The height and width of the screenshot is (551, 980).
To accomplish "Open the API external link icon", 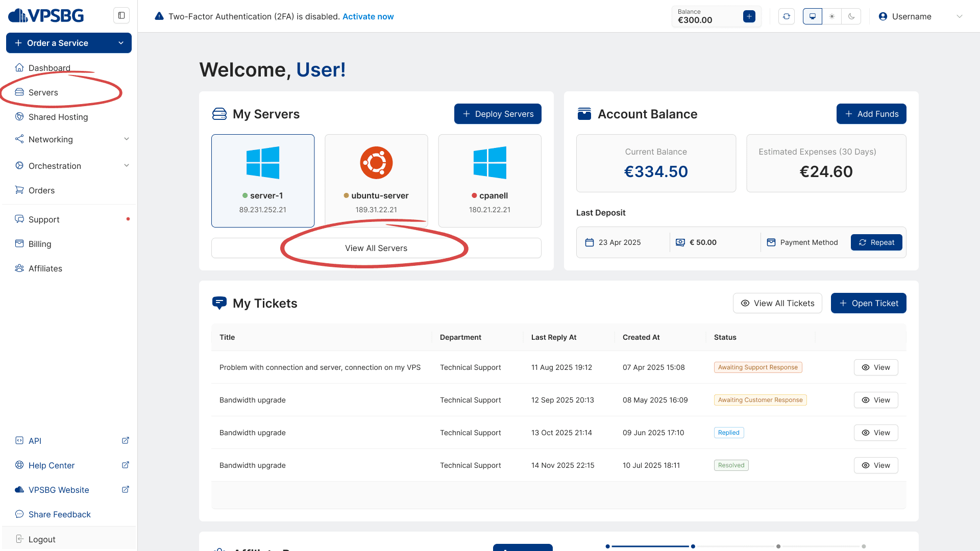I will pyautogui.click(x=126, y=440).
